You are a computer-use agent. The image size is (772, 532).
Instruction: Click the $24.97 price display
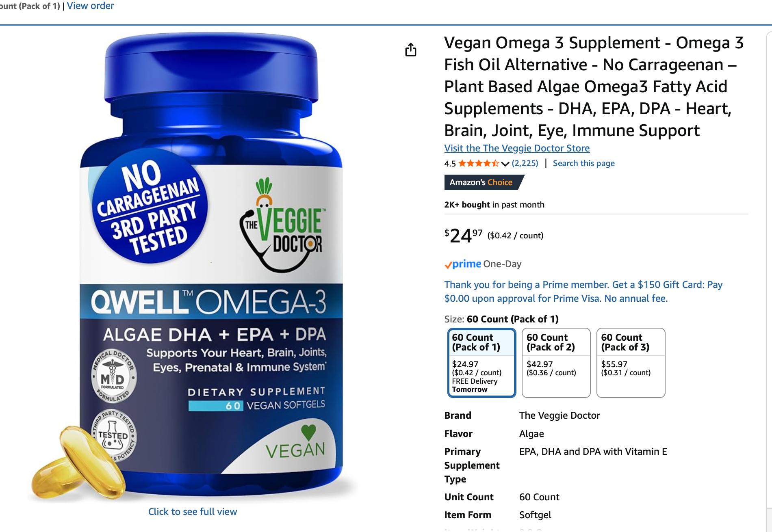coord(463,235)
